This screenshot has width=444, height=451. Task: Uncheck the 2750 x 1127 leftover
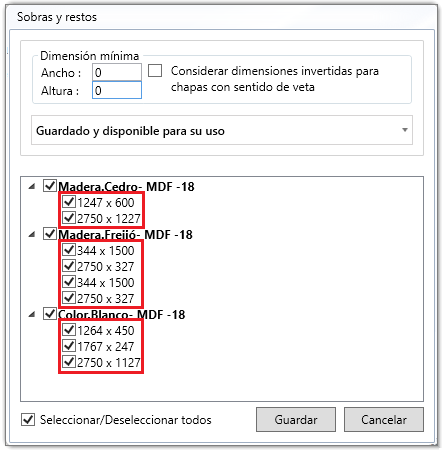[x=69, y=362]
